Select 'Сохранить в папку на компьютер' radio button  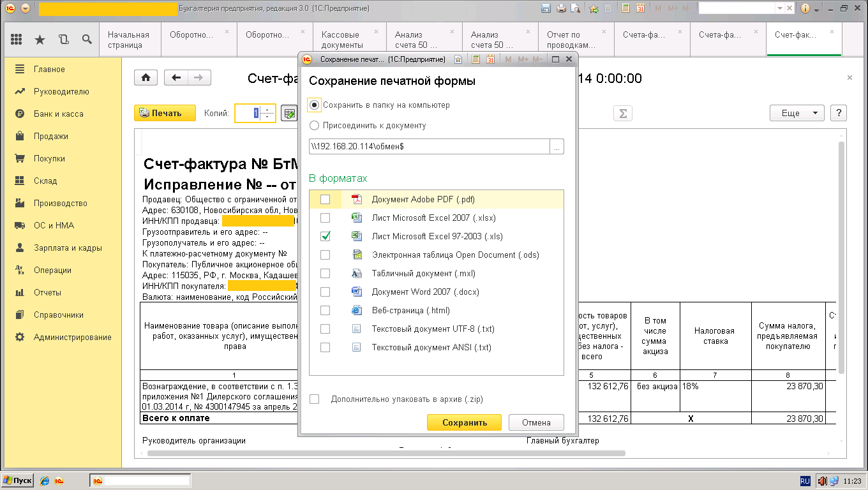tap(315, 105)
